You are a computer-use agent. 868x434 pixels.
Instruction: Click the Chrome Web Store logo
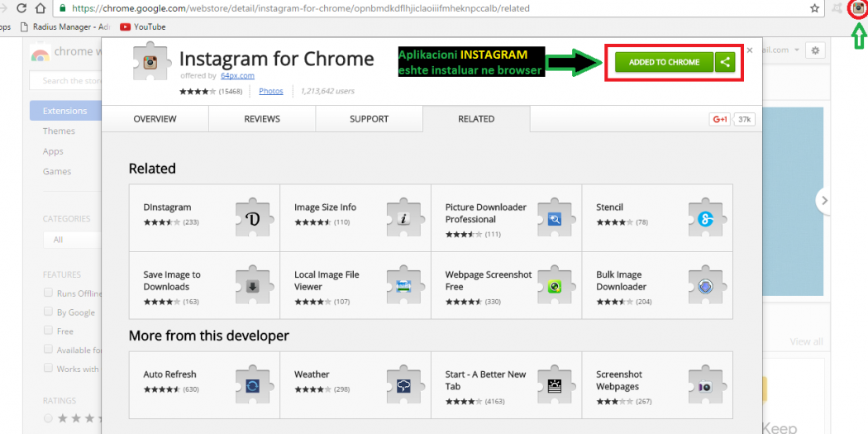41,52
